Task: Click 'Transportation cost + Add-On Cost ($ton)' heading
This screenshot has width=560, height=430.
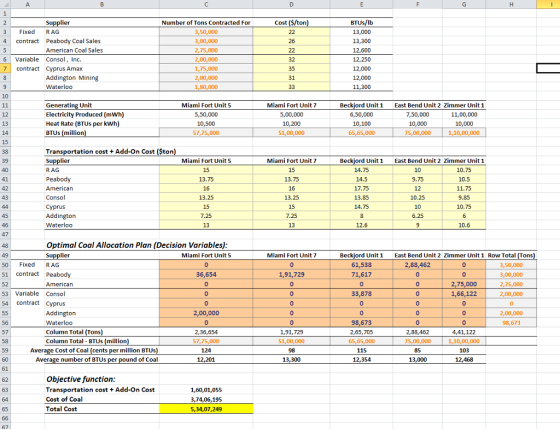Action: pyautogui.click(x=111, y=151)
